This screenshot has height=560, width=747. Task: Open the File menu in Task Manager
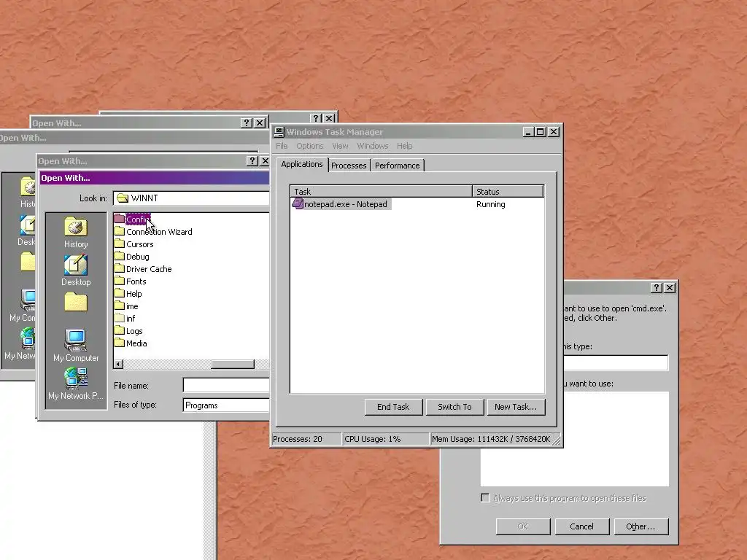click(x=282, y=146)
